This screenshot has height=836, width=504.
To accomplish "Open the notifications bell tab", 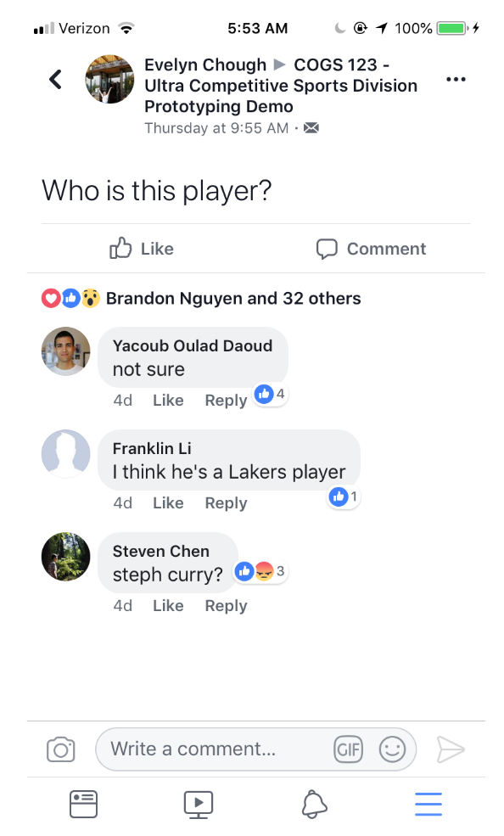I will (314, 804).
